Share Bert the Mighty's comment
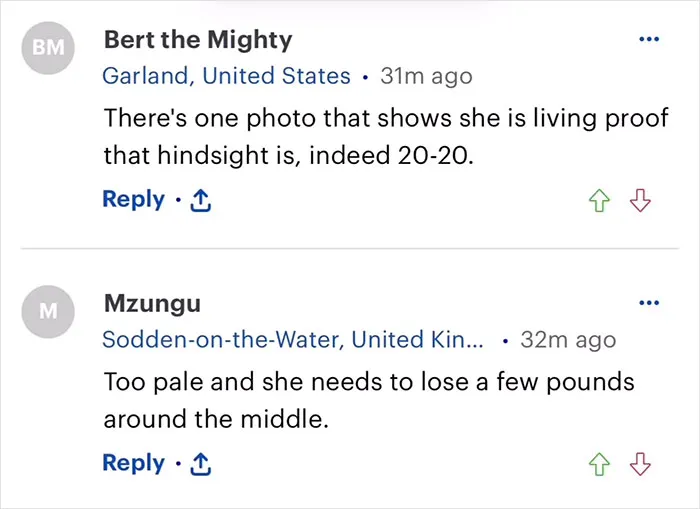The width and height of the screenshot is (700, 509). 200,200
